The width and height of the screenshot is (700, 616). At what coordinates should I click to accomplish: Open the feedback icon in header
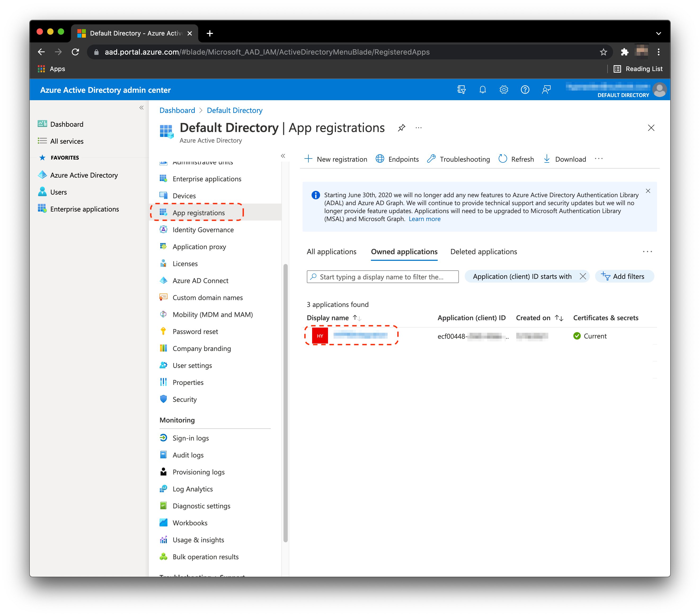(x=546, y=90)
